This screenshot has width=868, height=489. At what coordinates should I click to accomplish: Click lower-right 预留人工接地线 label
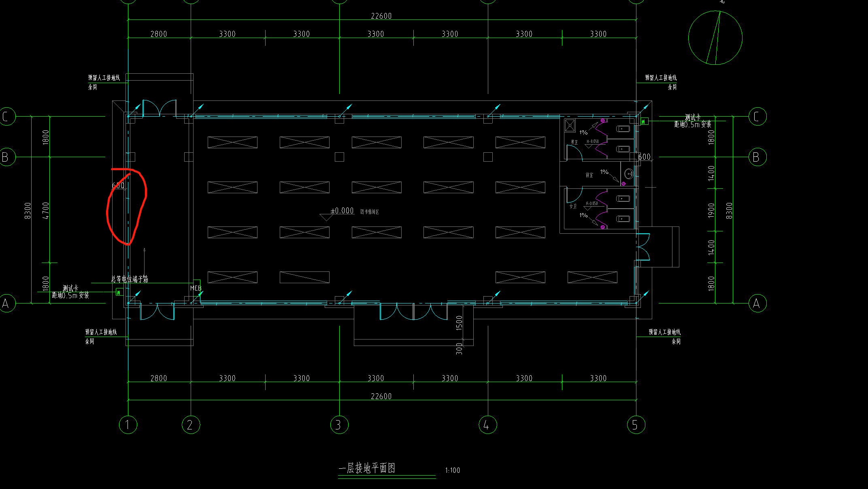click(664, 332)
